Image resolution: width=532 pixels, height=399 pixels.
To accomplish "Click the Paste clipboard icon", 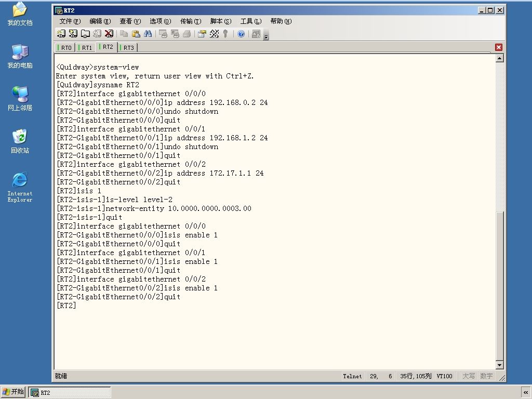I will (x=136, y=34).
